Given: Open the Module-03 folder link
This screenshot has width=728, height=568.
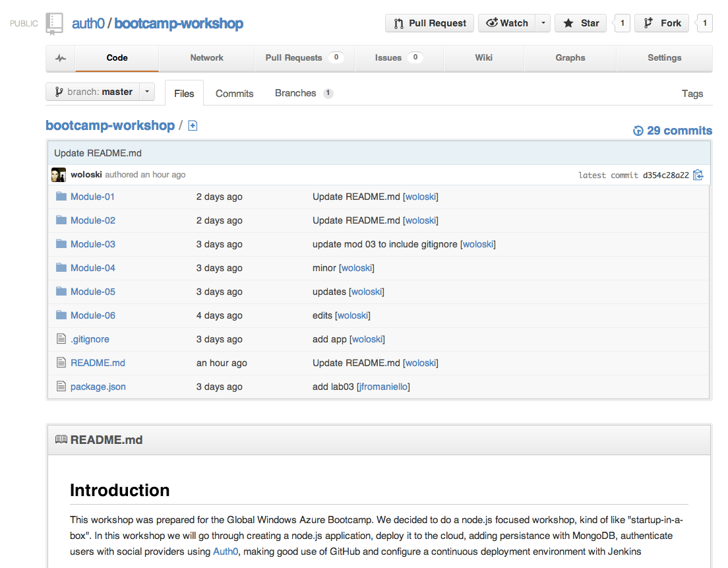Looking at the screenshot, I should point(93,244).
